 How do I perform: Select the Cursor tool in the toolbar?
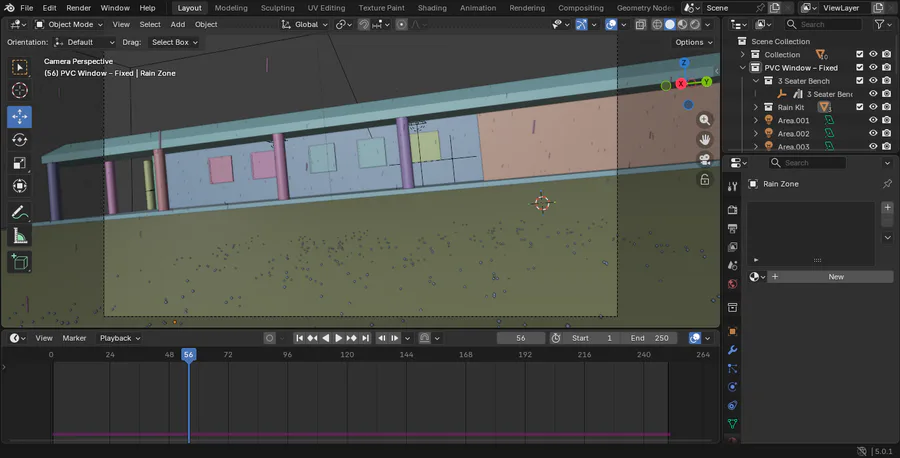click(20, 91)
